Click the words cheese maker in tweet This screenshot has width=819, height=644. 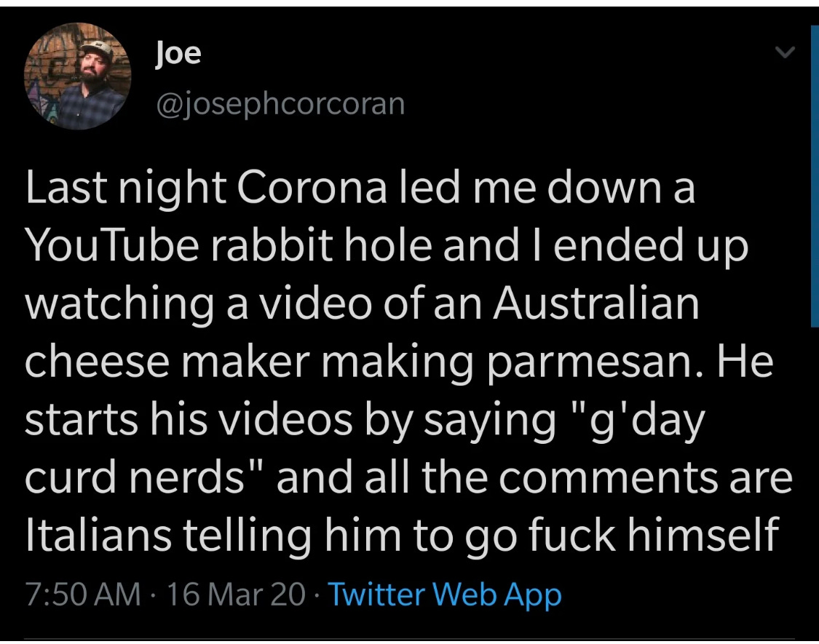pos(167,361)
